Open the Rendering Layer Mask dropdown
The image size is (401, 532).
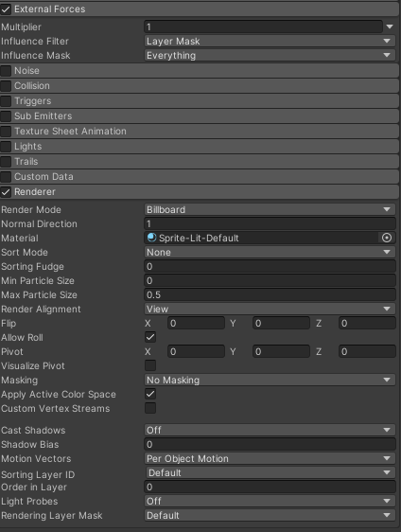[x=270, y=515]
